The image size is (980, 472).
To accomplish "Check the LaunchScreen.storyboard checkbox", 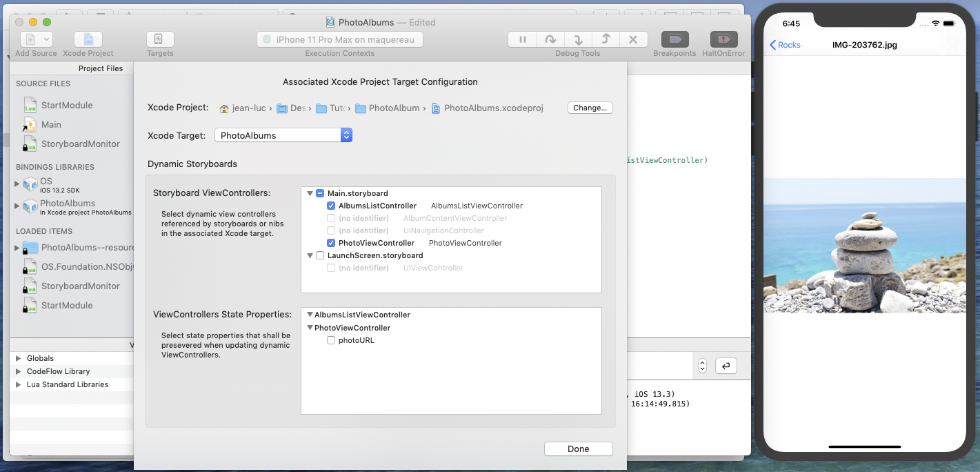I will [320, 255].
